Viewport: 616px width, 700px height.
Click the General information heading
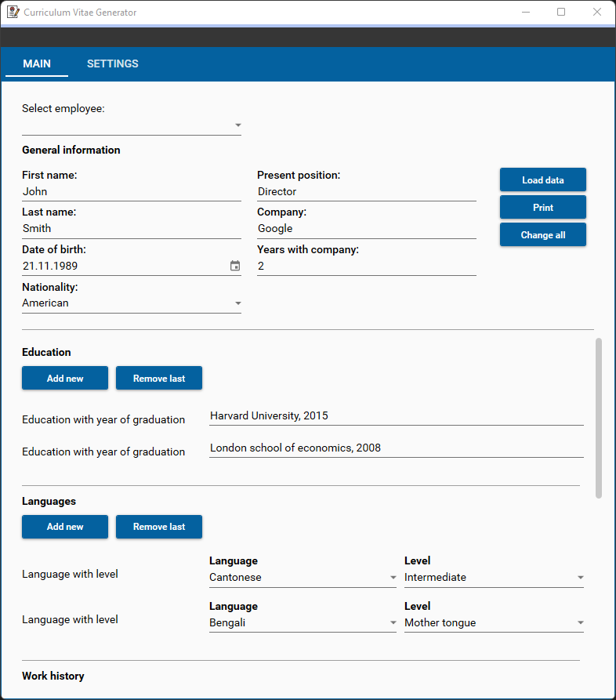[71, 150]
